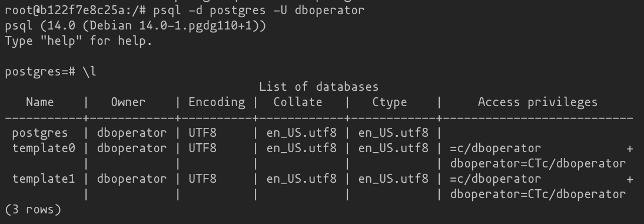Click the 'Type "help" for help.' line
This screenshot has width=644, height=224.
[x=78, y=41]
